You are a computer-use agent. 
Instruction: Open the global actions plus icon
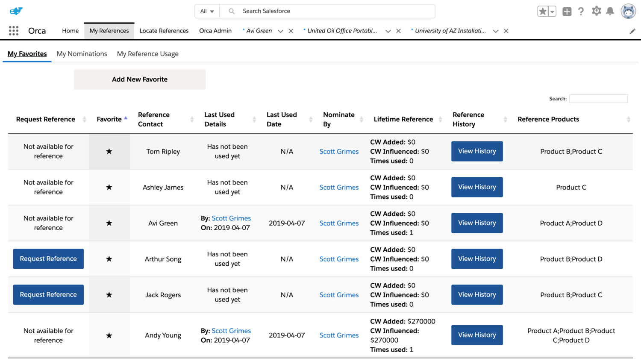pyautogui.click(x=567, y=12)
